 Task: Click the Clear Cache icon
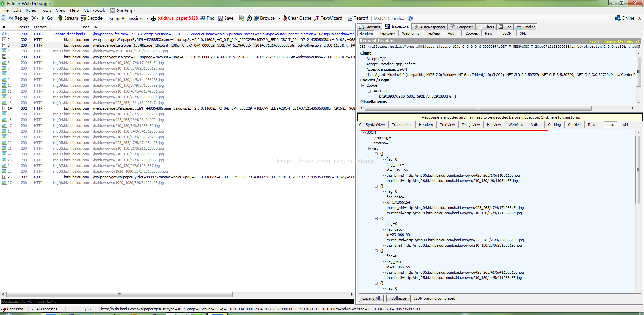284,18
